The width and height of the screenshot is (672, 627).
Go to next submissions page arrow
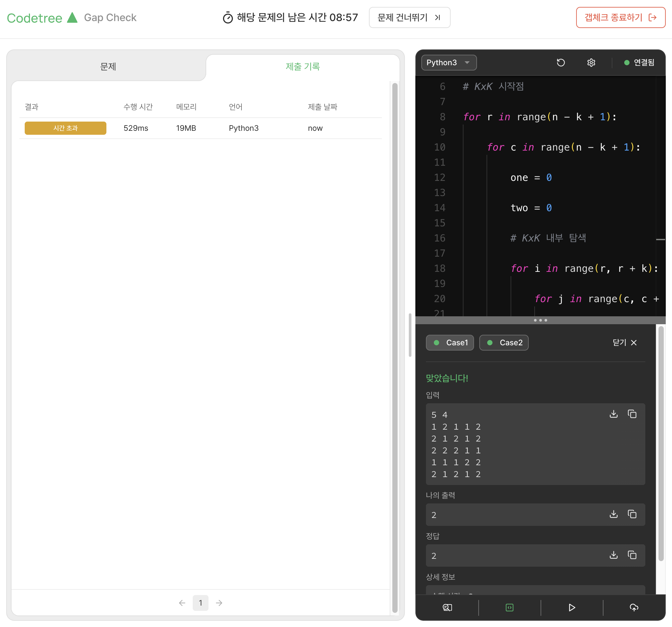pos(219,603)
